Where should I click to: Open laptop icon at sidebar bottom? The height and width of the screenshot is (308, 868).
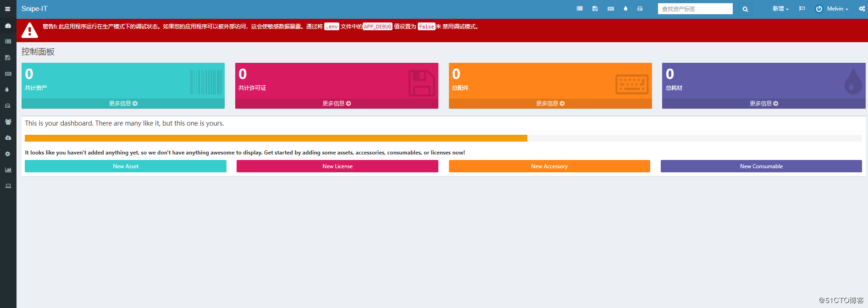(x=8, y=186)
